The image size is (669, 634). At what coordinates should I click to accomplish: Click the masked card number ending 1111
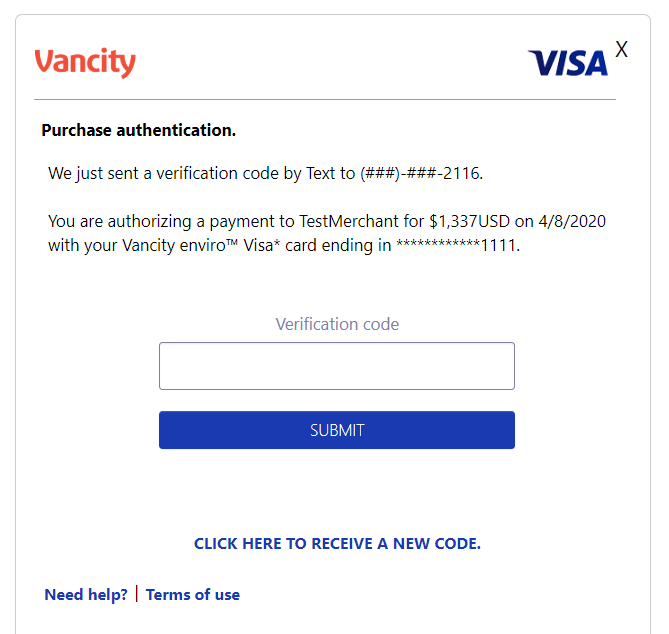coord(458,245)
